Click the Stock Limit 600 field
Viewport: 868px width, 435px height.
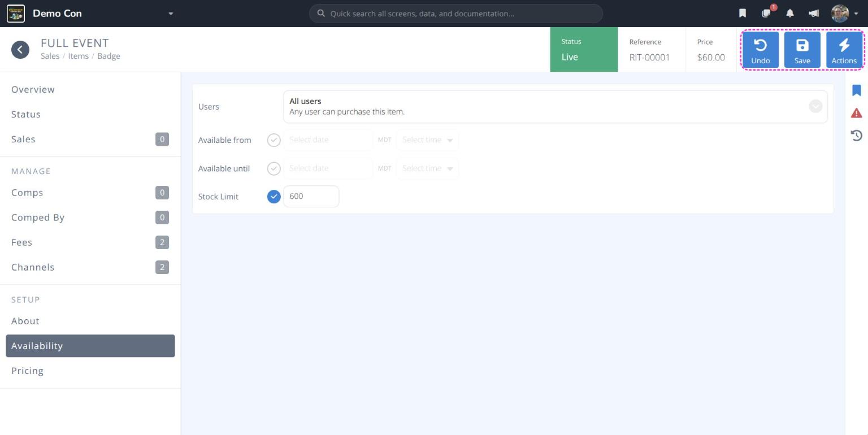tap(311, 197)
